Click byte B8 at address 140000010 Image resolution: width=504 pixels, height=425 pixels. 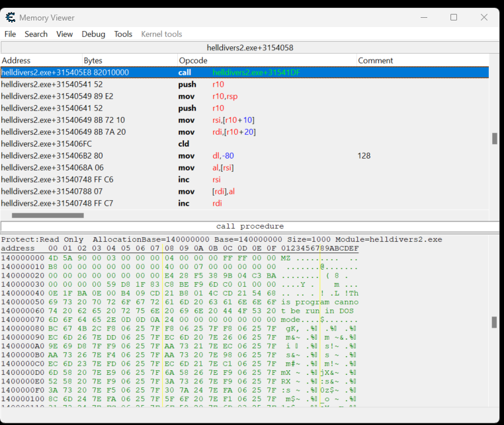point(53,267)
